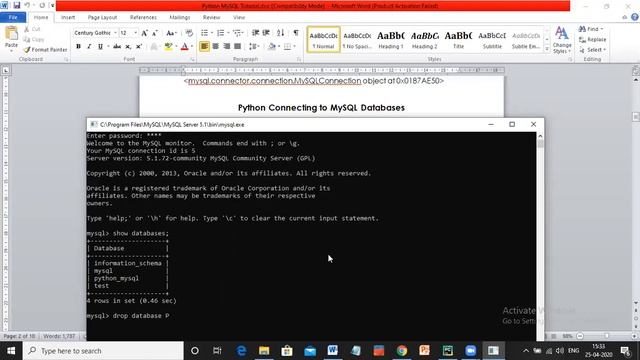
Task: Toggle Bold formatting in Word ribbon
Action: click(78, 47)
